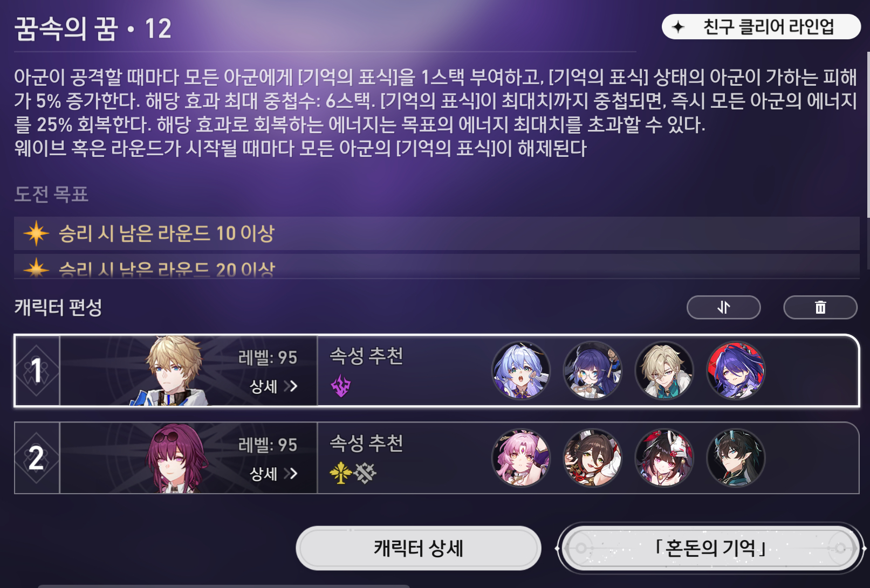This screenshot has width=870, height=588.
Task: Open 상세 details for the purple-haired enemy
Action: pos(273,473)
